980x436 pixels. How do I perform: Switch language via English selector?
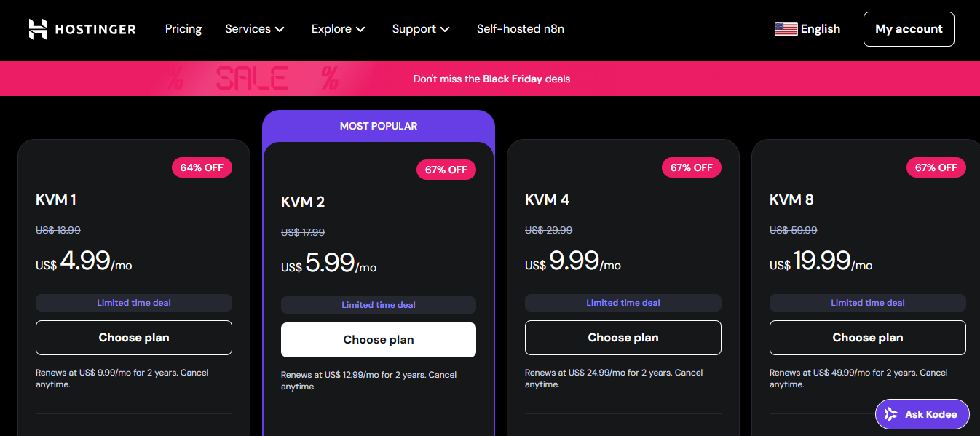click(820, 29)
